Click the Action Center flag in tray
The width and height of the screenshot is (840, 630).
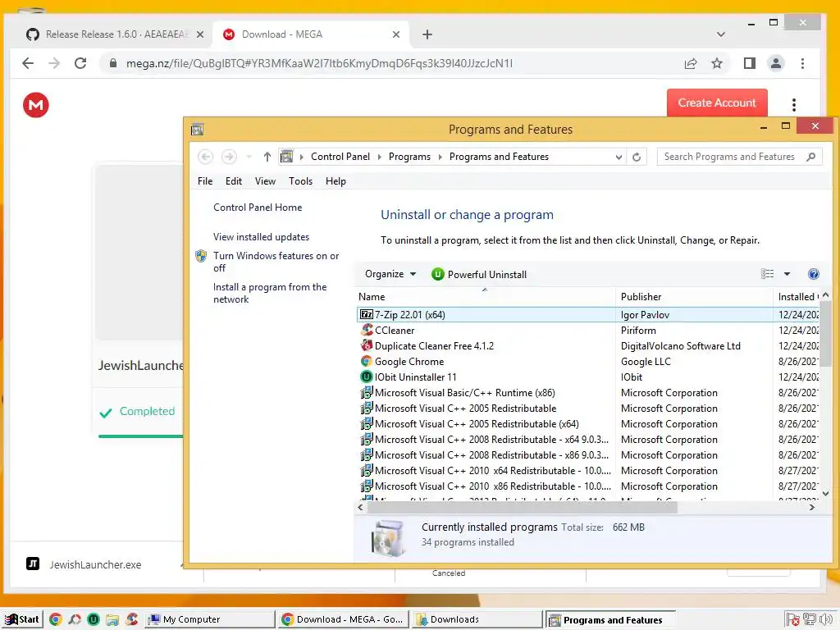(793, 620)
